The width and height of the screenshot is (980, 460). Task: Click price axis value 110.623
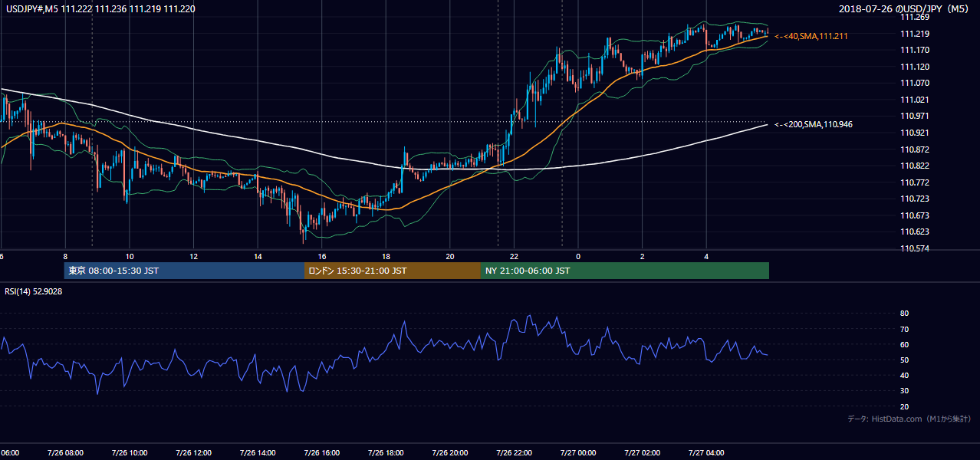point(914,232)
